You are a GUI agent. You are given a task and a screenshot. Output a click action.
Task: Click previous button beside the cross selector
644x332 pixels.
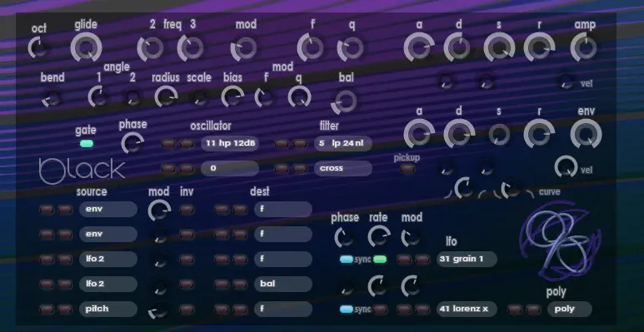click(x=282, y=168)
